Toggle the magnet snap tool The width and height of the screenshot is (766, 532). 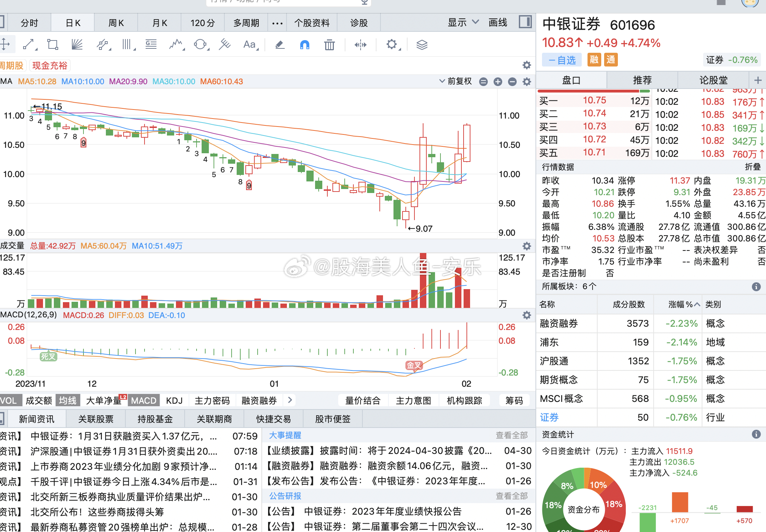(x=305, y=44)
